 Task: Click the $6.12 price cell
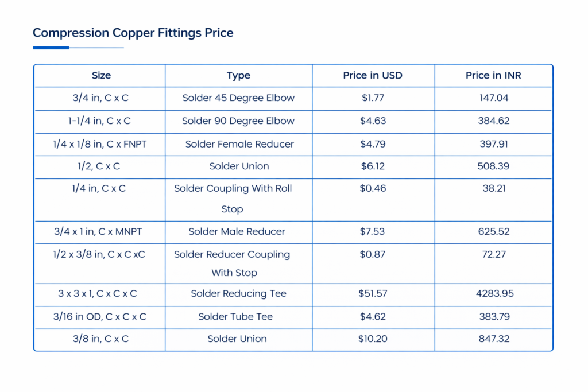(373, 166)
